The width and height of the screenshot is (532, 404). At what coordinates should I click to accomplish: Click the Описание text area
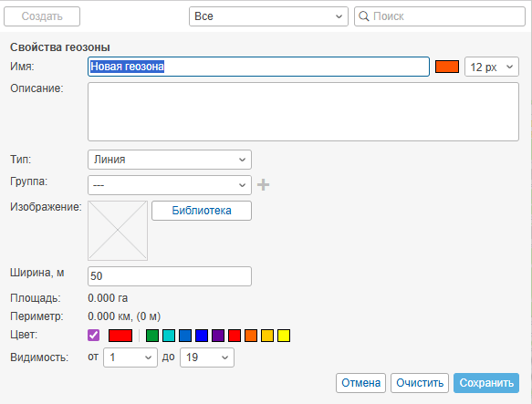tap(303, 111)
